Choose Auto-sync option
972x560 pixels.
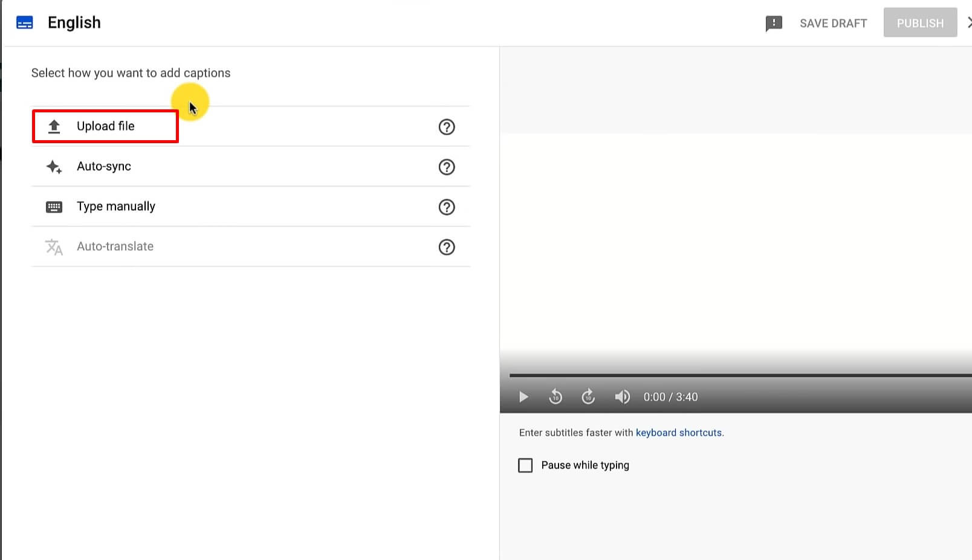(x=250, y=167)
